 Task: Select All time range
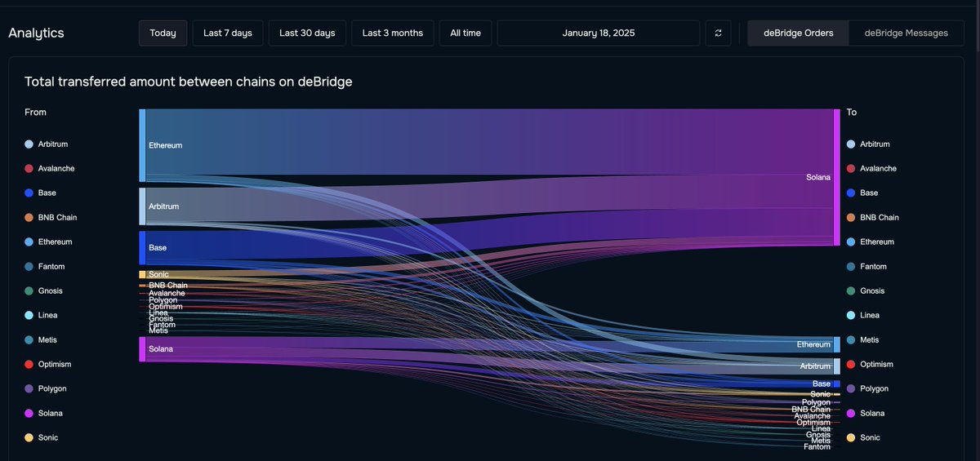465,33
